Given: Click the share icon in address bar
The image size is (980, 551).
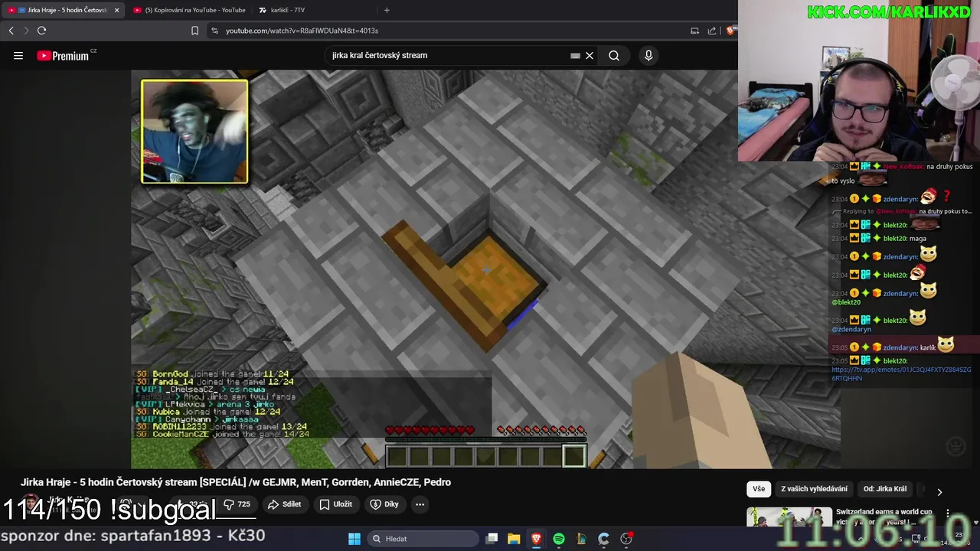Looking at the screenshot, I should (712, 31).
